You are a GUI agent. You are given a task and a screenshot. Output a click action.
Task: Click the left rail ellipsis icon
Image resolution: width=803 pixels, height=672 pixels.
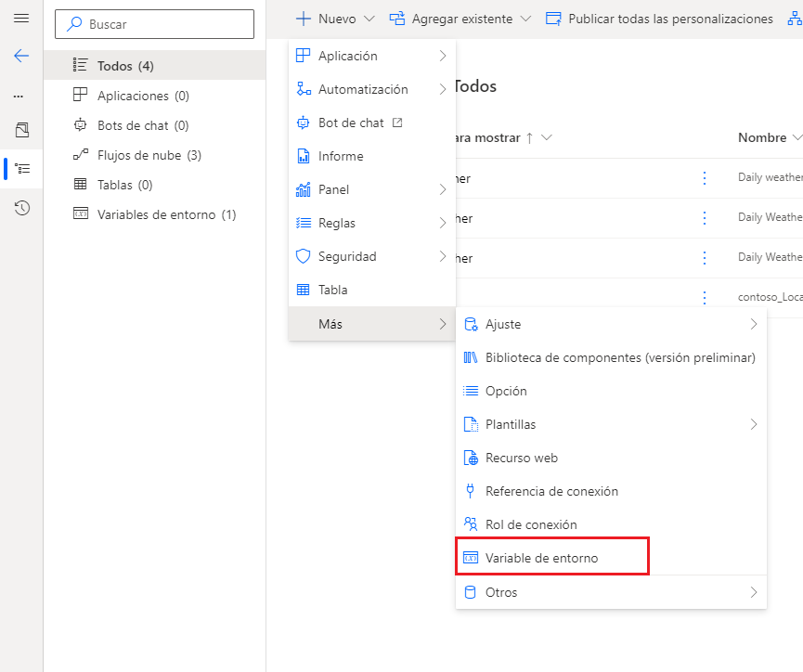click(19, 97)
